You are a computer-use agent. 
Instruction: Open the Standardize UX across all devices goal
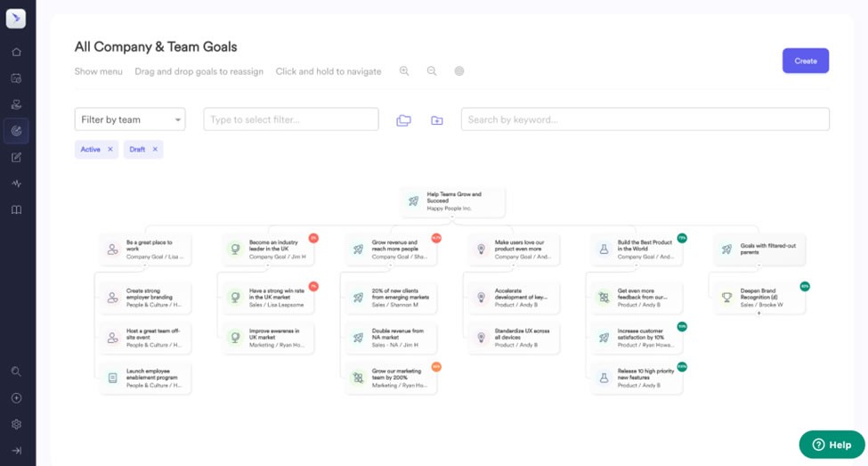point(515,338)
